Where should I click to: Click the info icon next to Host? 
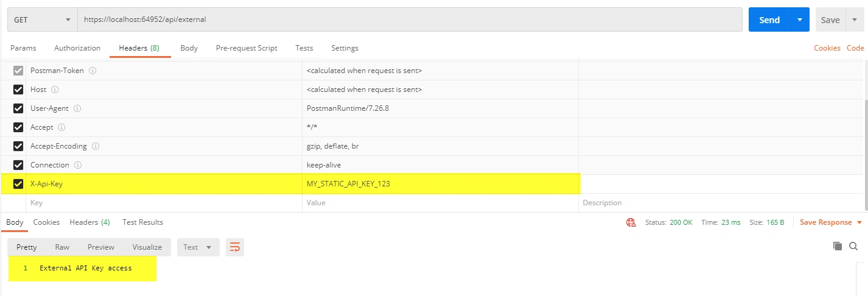coord(55,90)
